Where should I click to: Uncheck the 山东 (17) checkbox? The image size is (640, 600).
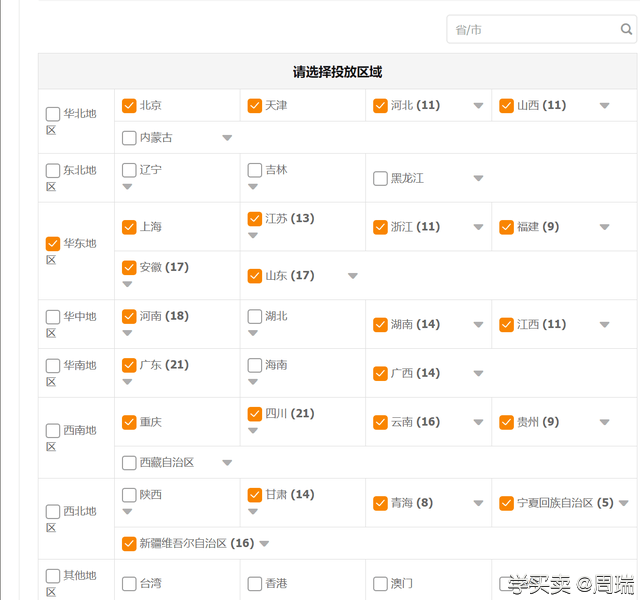pyautogui.click(x=255, y=276)
